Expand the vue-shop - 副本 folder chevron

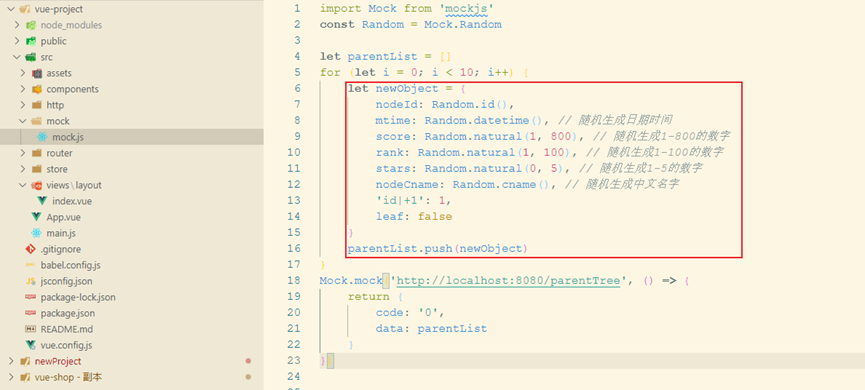pos(11,377)
